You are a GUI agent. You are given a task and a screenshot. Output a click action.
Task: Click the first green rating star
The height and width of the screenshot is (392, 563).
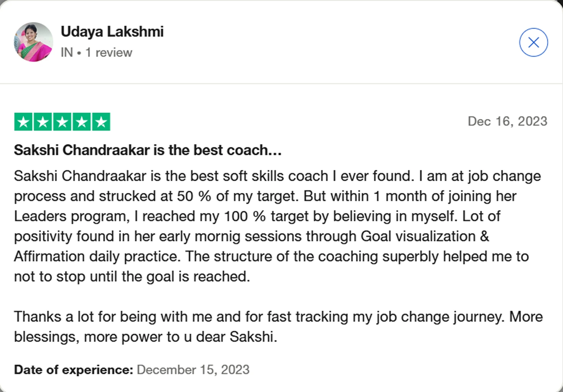pyautogui.click(x=23, y=122)
